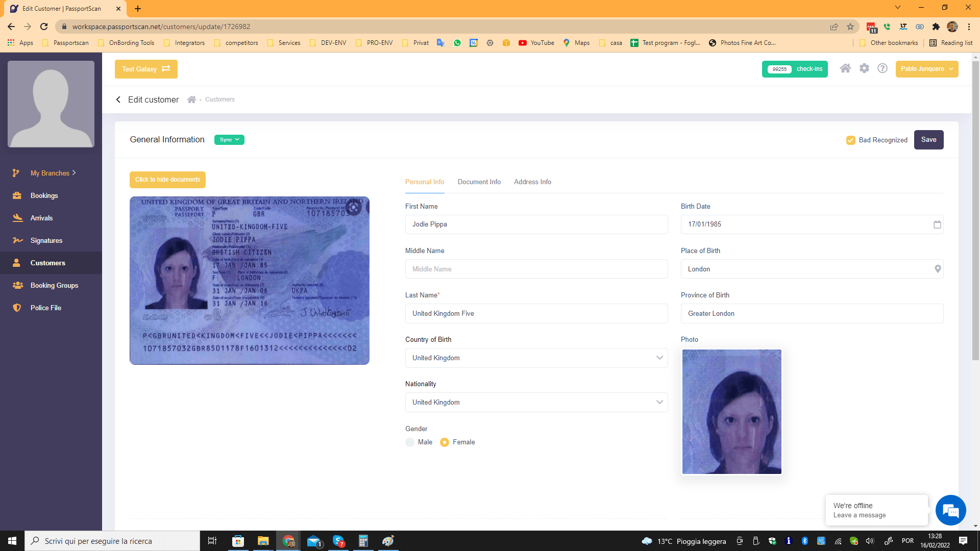Go to Booking Groups
The height and width of the screenshot is (551, 980).
point(54,285)
